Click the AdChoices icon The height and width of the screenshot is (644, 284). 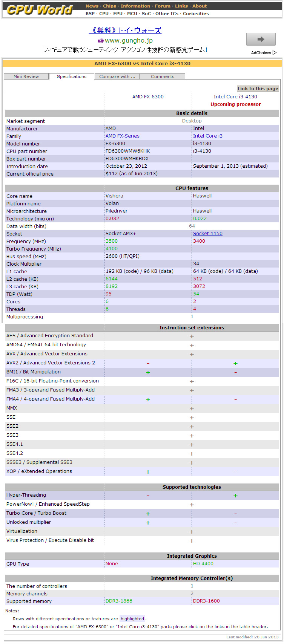[x=275, y=53]
